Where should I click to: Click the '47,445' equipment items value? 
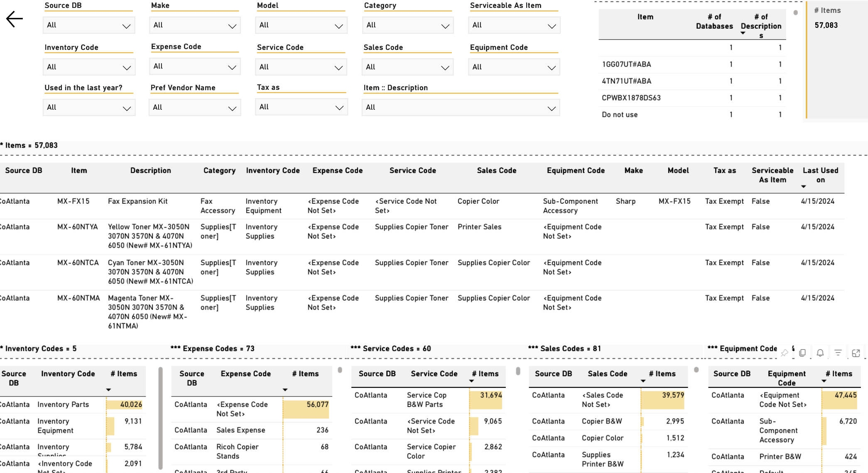(x=846, y=395)
